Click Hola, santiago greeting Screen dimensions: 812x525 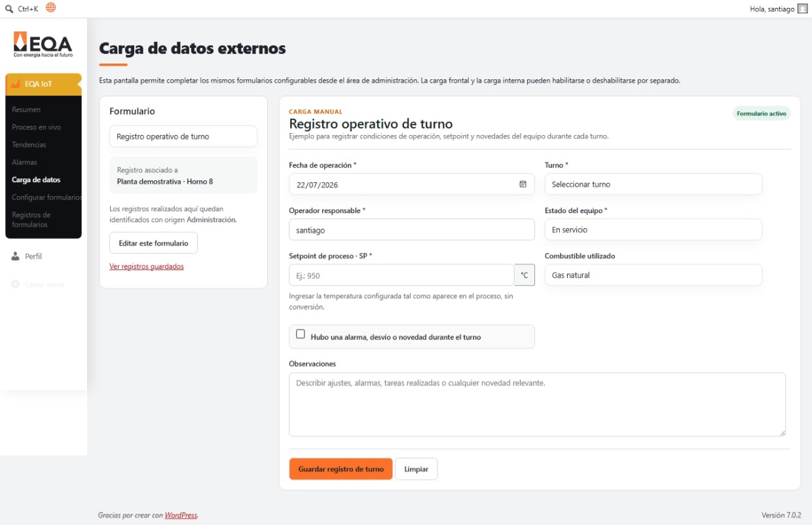(772, 9)
